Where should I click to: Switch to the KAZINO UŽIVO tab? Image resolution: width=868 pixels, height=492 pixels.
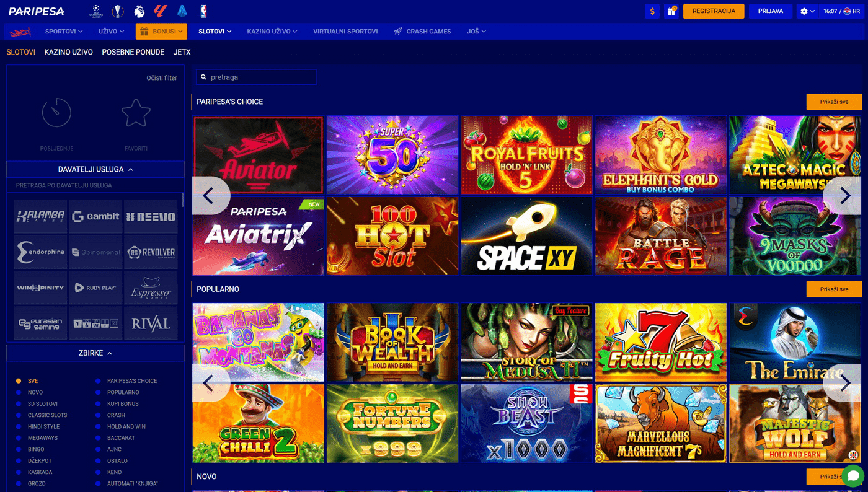click(68, 52)
